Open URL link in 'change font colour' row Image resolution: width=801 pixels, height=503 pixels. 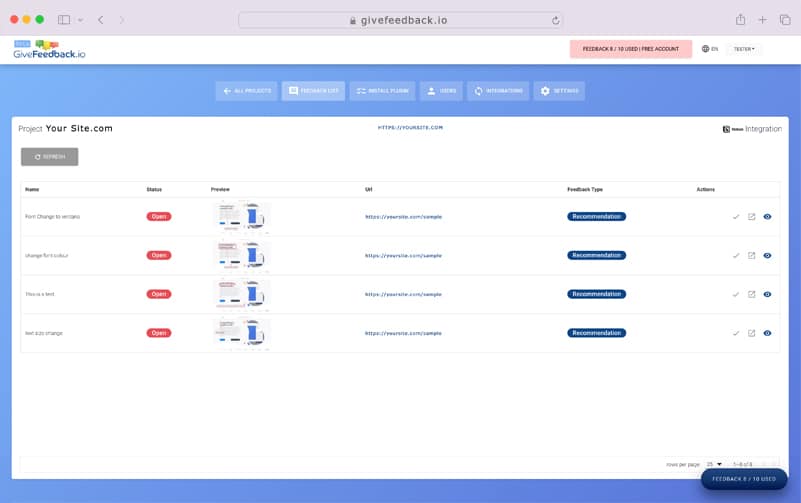[403, 256]
